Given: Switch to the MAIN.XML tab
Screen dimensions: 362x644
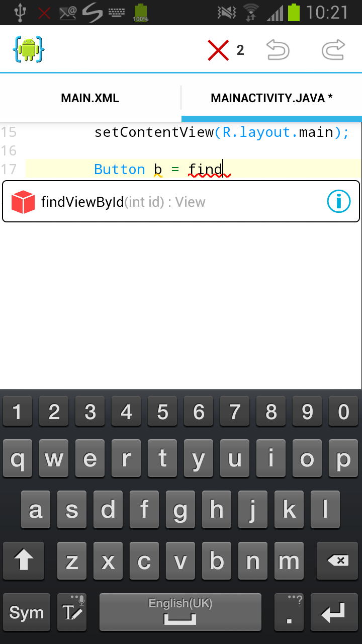Looking at the screenshot, I should (x=90, y=98).
